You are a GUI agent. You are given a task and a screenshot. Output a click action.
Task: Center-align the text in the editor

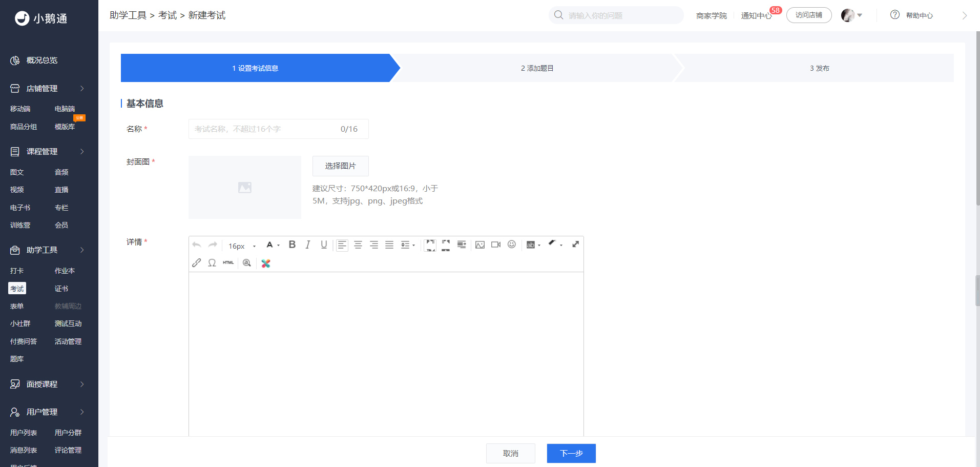[358, 245]
